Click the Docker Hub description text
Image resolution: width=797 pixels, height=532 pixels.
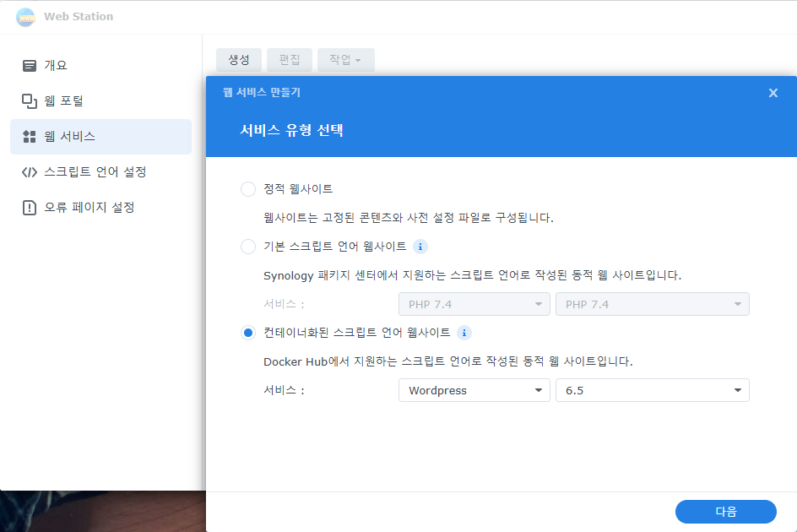(x=447, y=361)
